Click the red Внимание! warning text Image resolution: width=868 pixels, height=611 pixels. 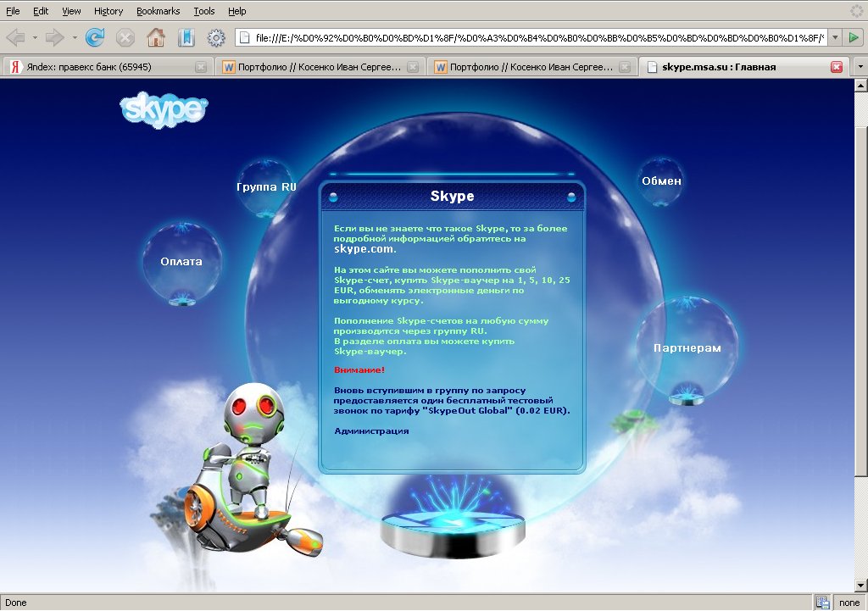[359, 369]
